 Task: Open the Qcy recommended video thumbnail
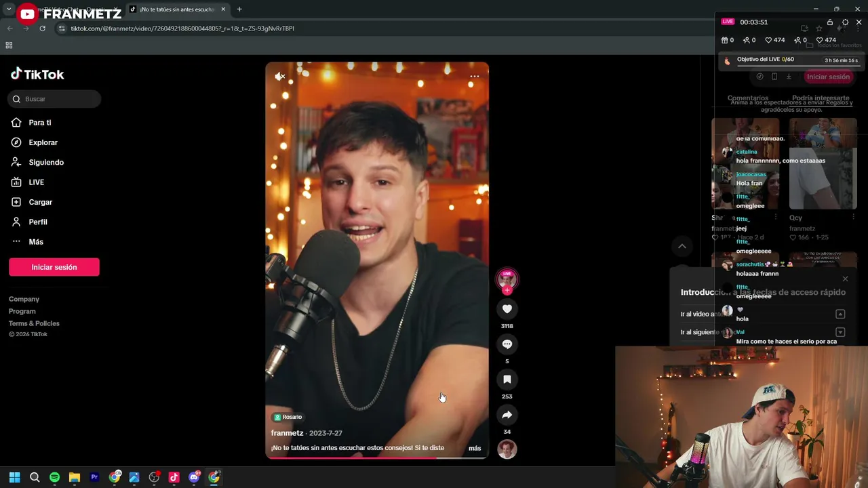tap(823, 163)
